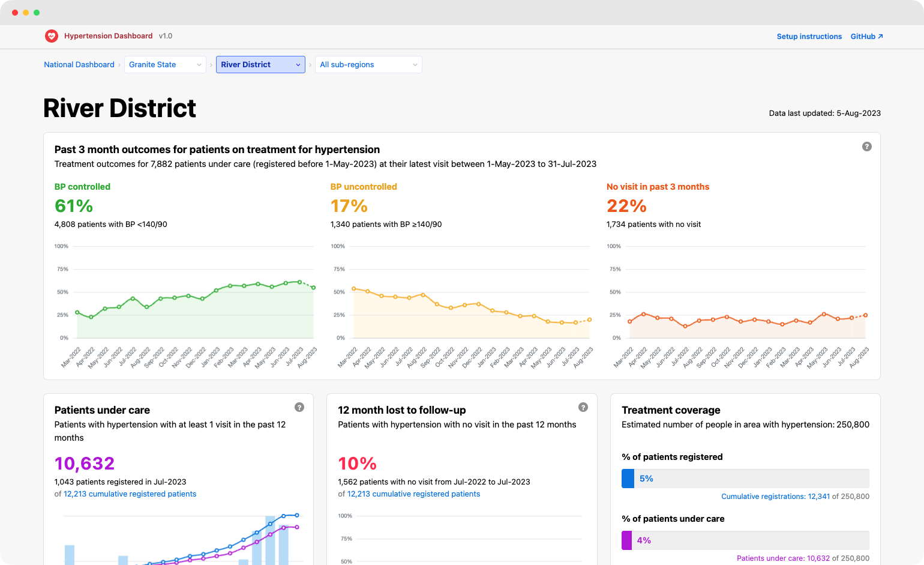Click 1,340 patients with BP ≥140/90 text

click(x=386, y=225)
